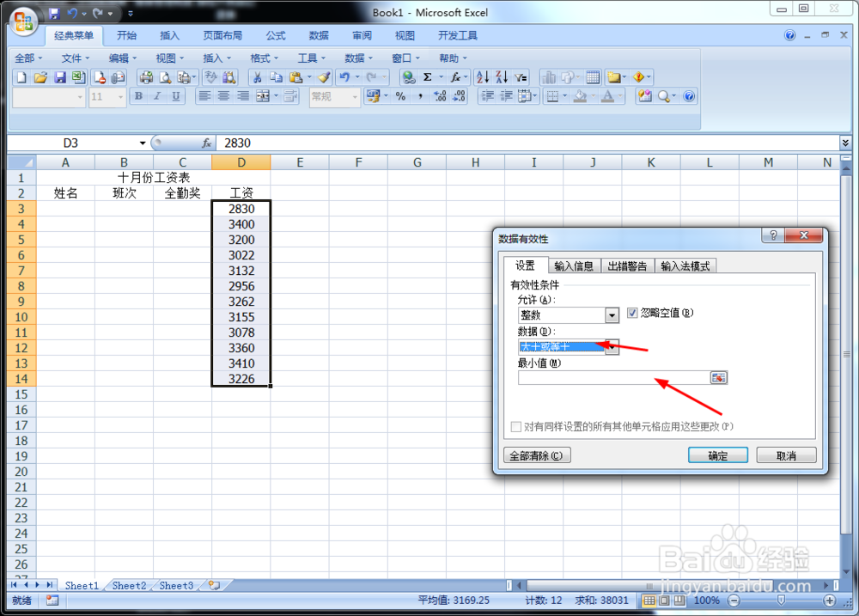The height and width of the screenshot is (616, 859).
Task: Center text with the center align icon
Action: click(x=223, y=96)
